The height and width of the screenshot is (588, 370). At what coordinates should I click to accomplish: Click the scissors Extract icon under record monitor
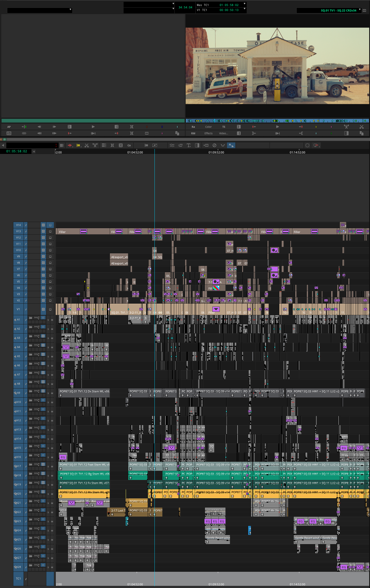click(362, 127)
